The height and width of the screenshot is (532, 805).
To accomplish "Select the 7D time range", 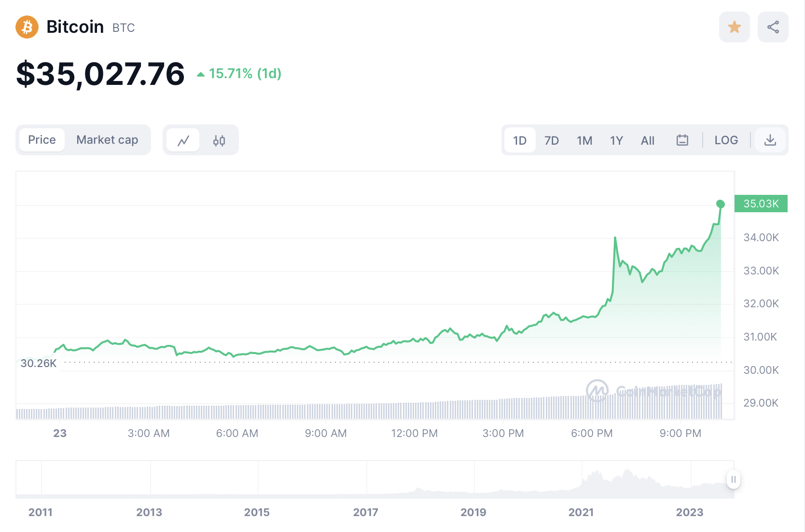I will tap(551, 140).
